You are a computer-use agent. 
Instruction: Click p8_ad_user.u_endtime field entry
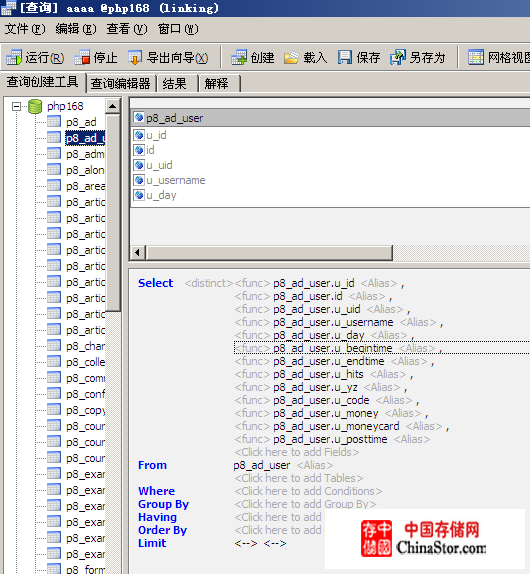click(x=329, y=361)
